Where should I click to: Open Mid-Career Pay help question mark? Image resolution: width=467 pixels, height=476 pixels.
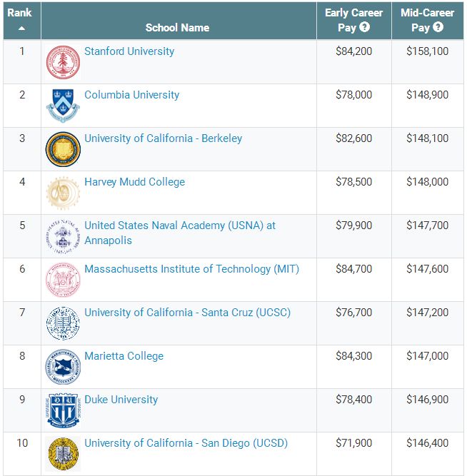point(438,27)
